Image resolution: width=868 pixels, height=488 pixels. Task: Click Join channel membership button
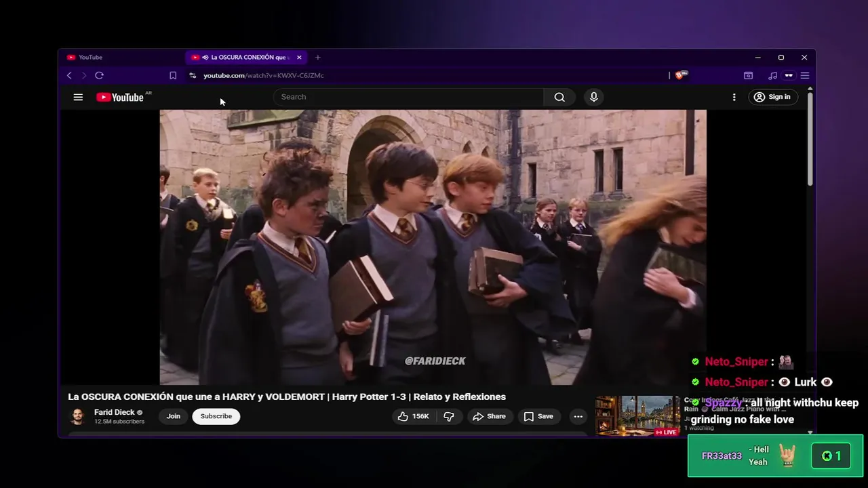point(174,416)
